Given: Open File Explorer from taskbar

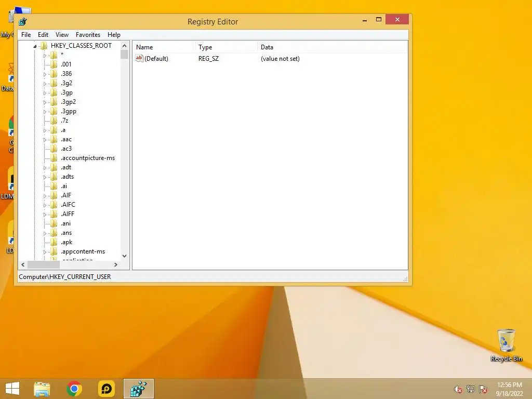Looking at the screenshot, I should tap(42, 389).
